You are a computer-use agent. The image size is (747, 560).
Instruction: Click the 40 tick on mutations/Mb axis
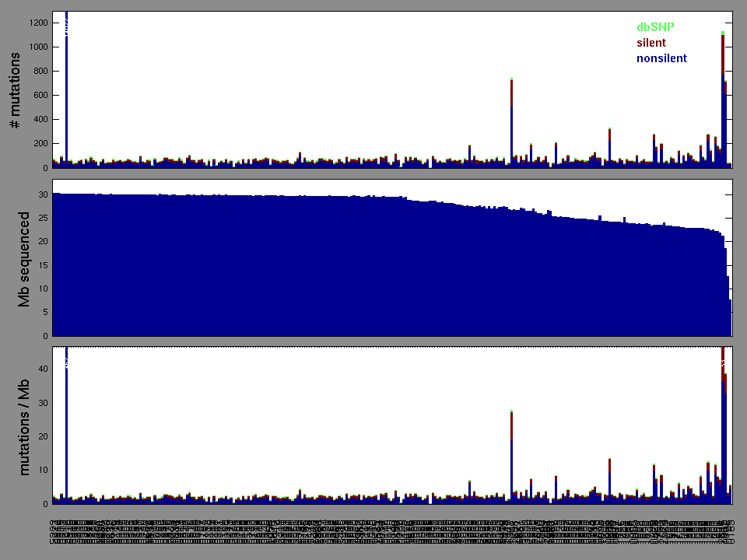(x=44, y=369)
